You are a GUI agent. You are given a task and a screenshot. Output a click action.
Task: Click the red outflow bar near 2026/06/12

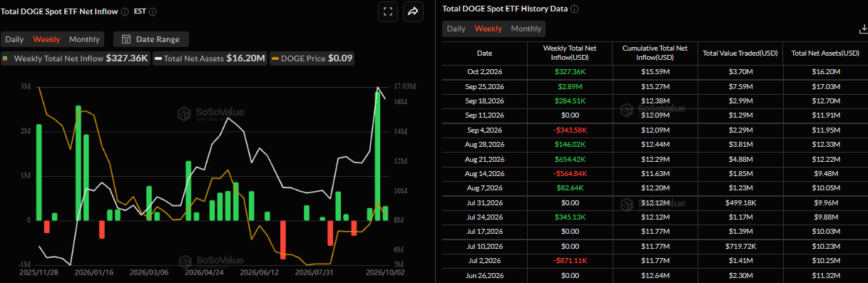click(283, 240)
